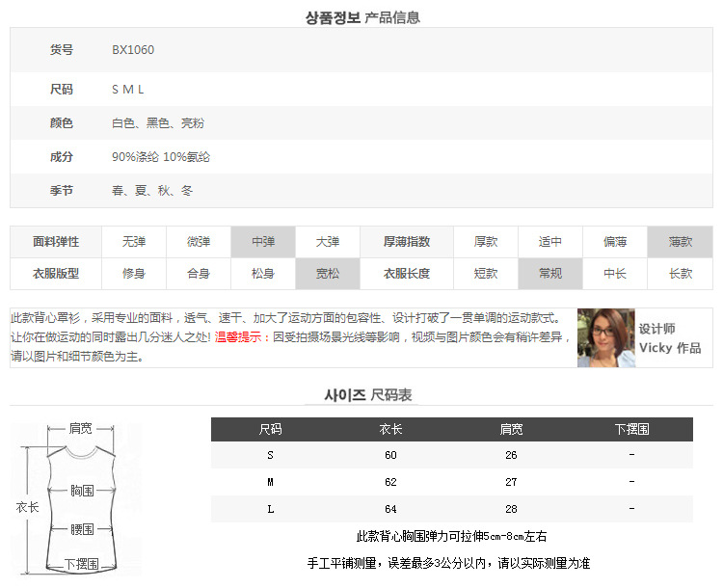Click the season value 春、夏、秋、冬
Viewport: 723px width, 588px height.
[x=152, y=191]
